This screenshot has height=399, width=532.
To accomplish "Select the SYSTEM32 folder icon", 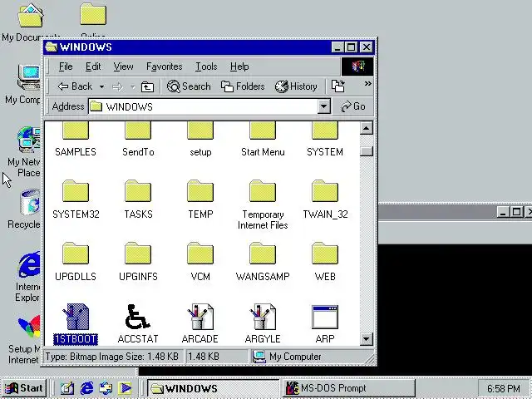I will 76,190.
